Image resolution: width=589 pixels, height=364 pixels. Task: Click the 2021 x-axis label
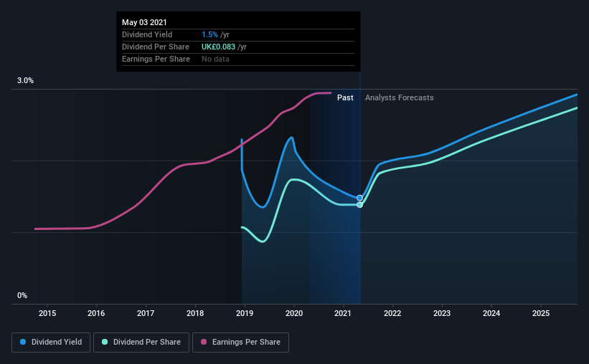[343, 313]
